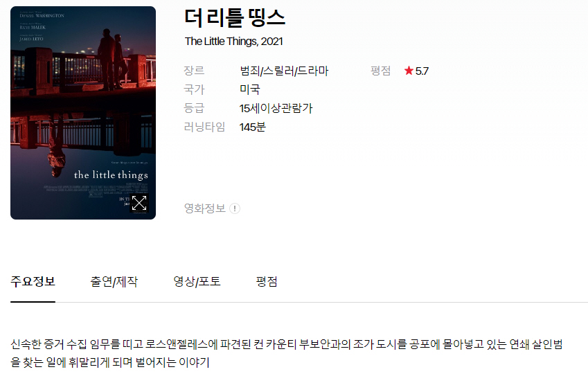Switch to the 영상/포토 tab
Image resolution: width=588 pixels, height=383 pixels.
click(197, 281)
